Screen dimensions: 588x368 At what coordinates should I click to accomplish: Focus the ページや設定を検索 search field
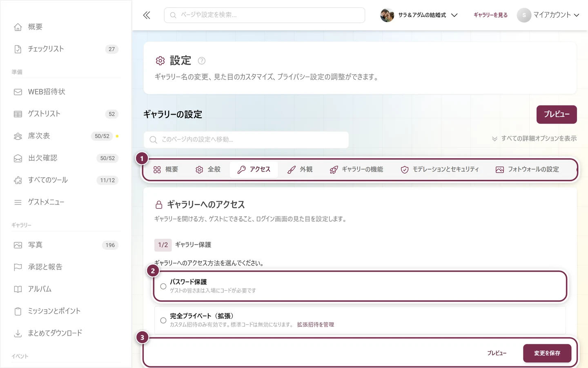click(x=265, y=15)
